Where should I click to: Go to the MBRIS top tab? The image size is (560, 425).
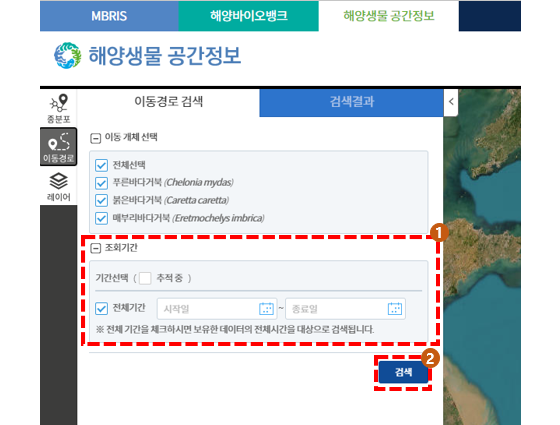point(109,16)
